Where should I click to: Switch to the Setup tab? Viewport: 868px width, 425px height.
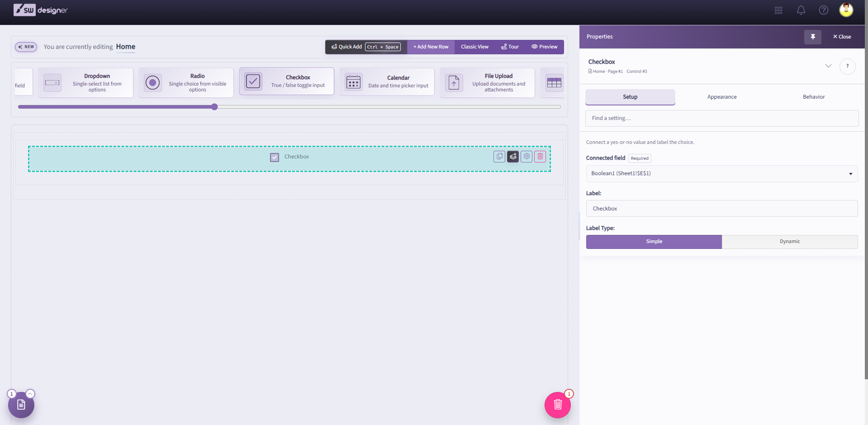630,97
